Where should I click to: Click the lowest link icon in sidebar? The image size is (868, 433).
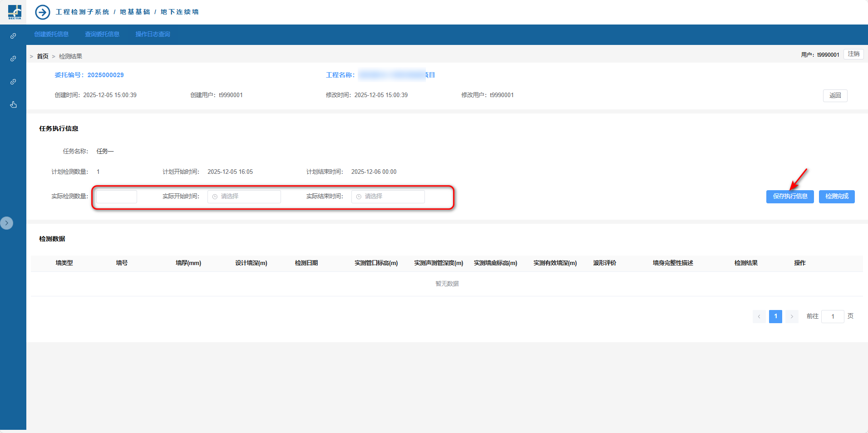pos(13,82)
